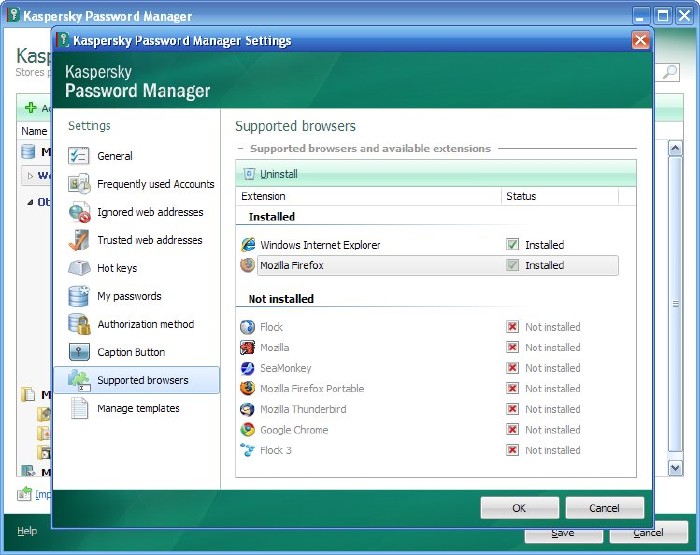Click the Authorization method lock icon

(79, 324)
